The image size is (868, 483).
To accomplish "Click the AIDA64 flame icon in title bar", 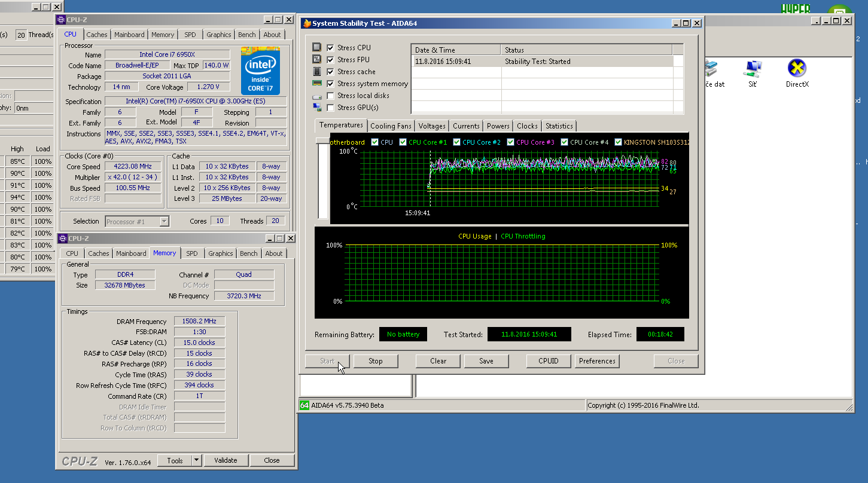I will pos(307,23).
